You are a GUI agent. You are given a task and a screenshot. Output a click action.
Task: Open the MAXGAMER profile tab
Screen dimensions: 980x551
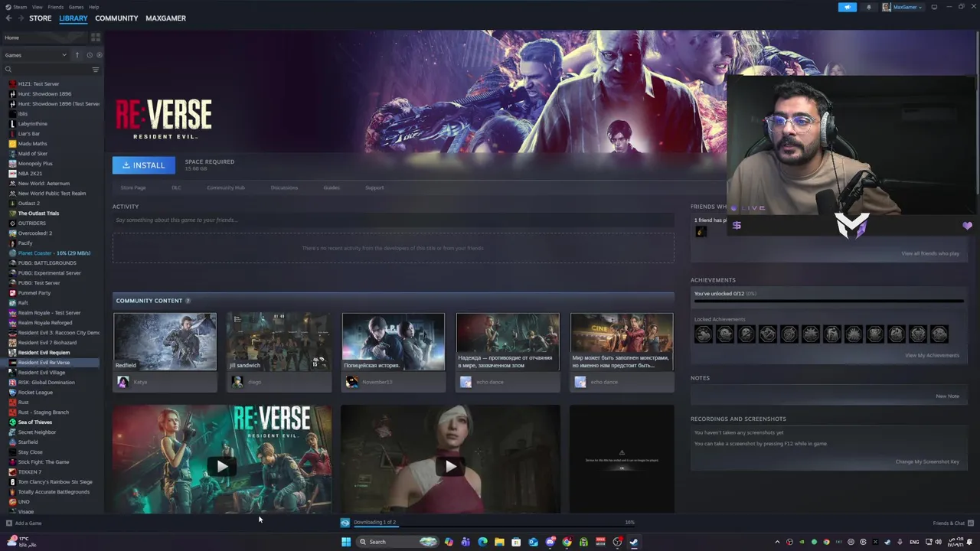pyautogui.click(x=165, y=18)
